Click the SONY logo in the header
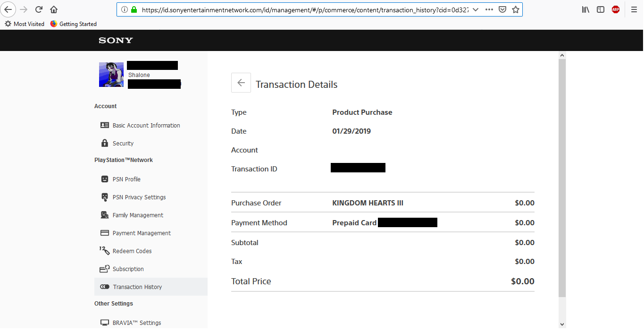The image size is (644, 332). tap(116, 41)
